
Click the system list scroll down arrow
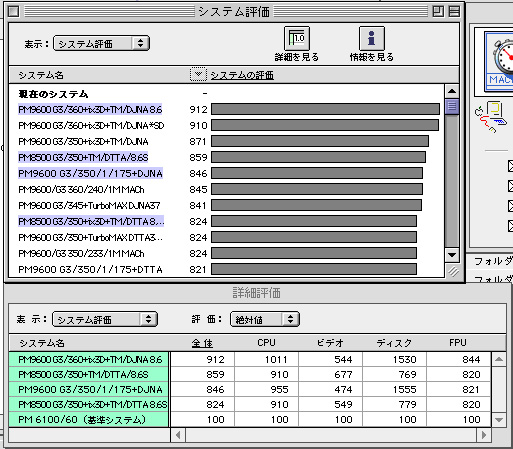point(452,255)
